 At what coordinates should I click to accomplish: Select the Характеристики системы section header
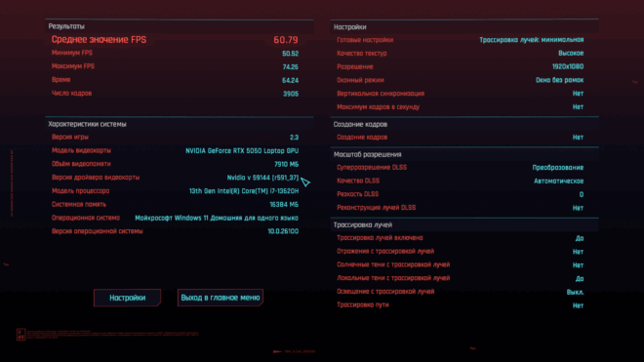click(x=87, y=124)
